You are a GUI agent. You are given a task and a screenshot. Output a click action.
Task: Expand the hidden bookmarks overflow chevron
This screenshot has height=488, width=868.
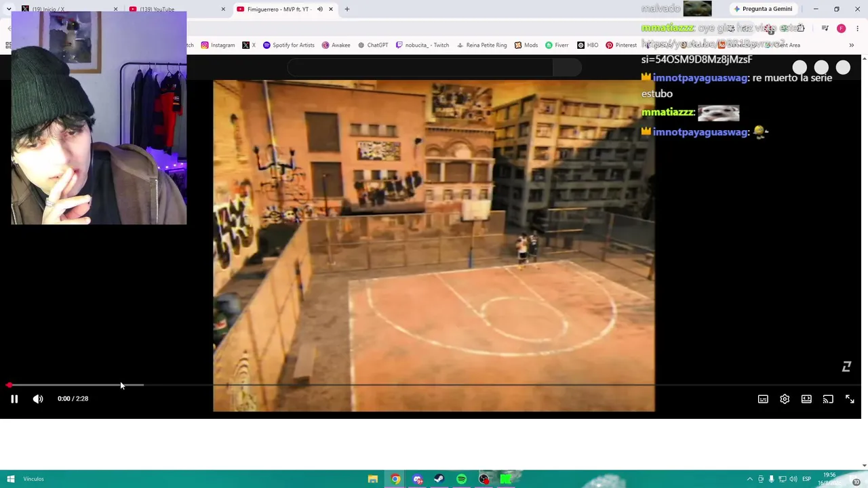pyautogui.click(x=851, y=45)
